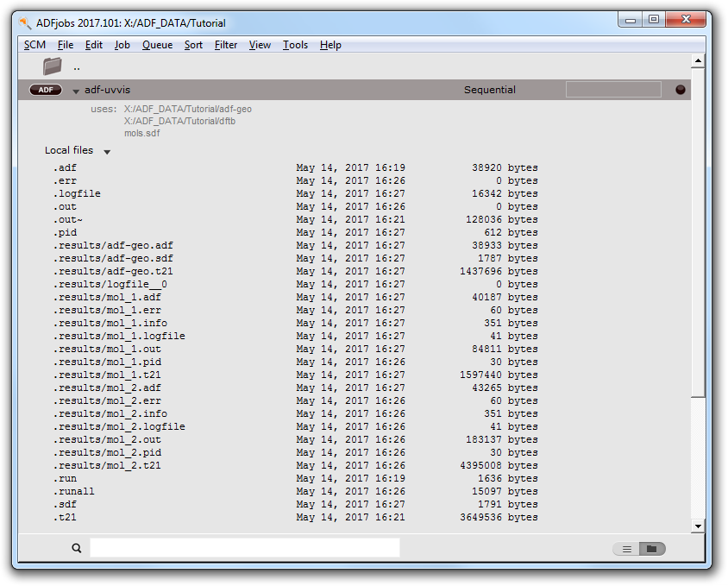Open the parent folder icon
Image resolution: width=728 pixels, height=586 pixels.
pyautogui.click(x=52, y=66)
